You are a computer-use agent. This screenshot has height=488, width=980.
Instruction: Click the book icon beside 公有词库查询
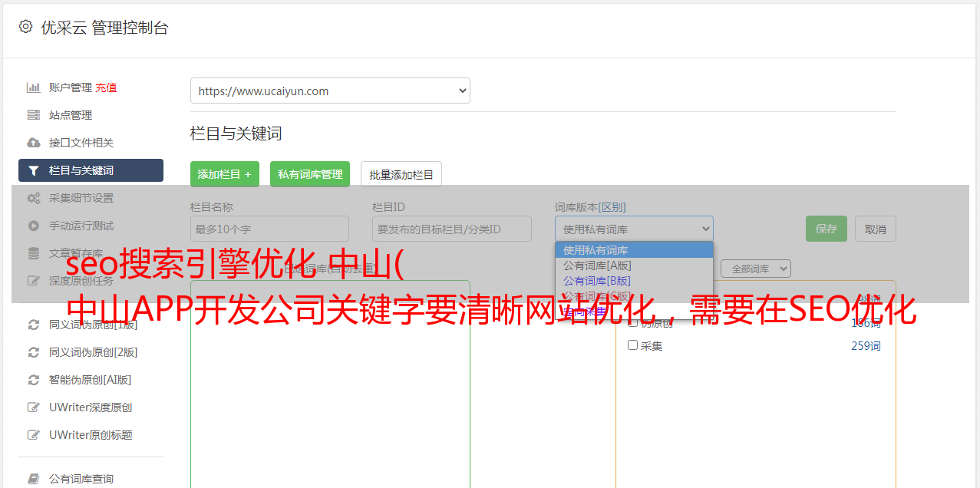34,479
